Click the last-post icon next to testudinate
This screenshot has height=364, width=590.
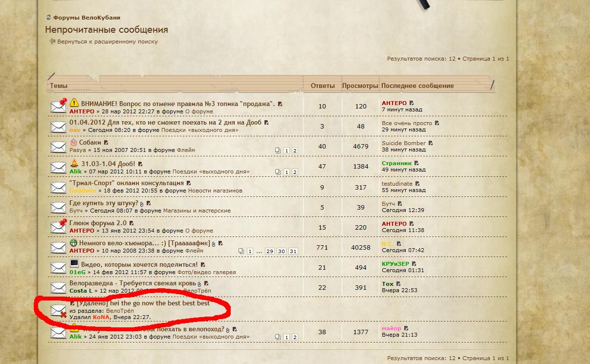417,184
